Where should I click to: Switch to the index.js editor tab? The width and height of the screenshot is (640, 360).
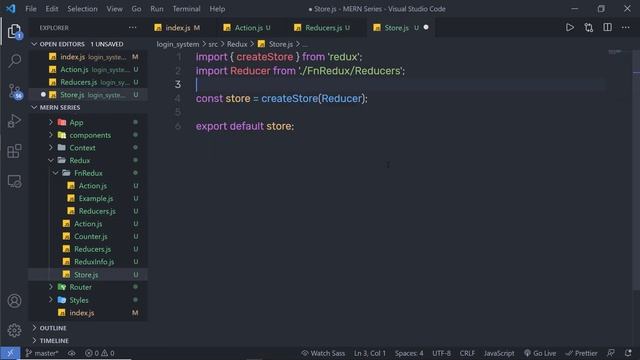(178, 27)
